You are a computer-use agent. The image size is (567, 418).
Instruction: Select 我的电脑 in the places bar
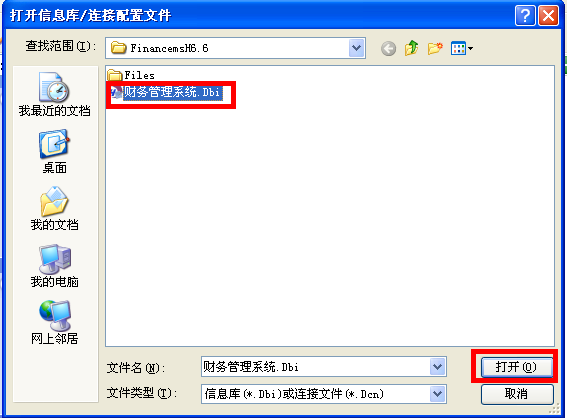(55, 266)
